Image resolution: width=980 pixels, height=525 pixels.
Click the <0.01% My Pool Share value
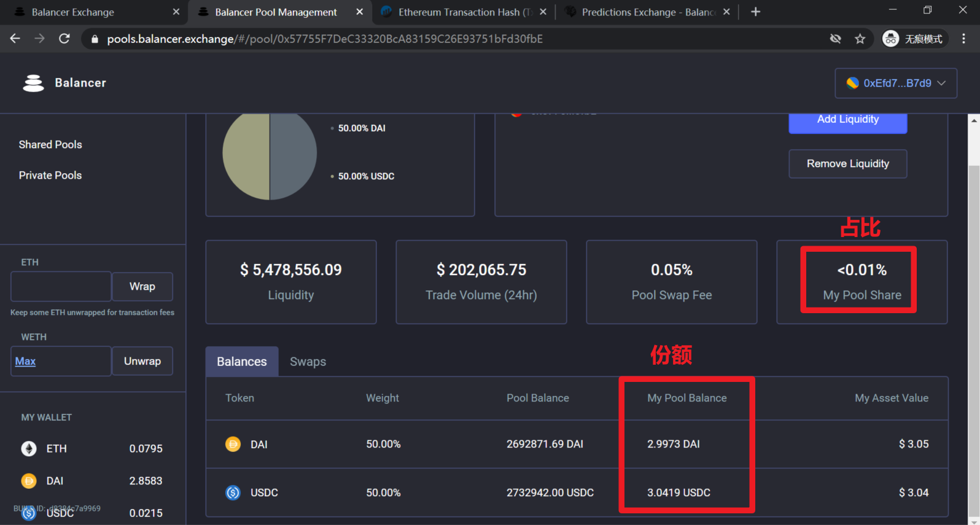coord(862,270)
